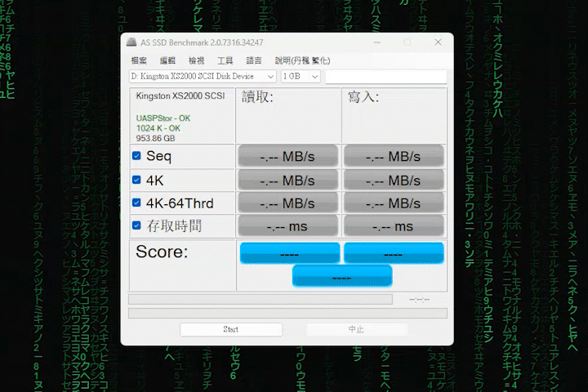This screenshot has width=588, height=392.
Task: Toggle the 4K-64Thrd test checkbox
Action: pos(136,203)
